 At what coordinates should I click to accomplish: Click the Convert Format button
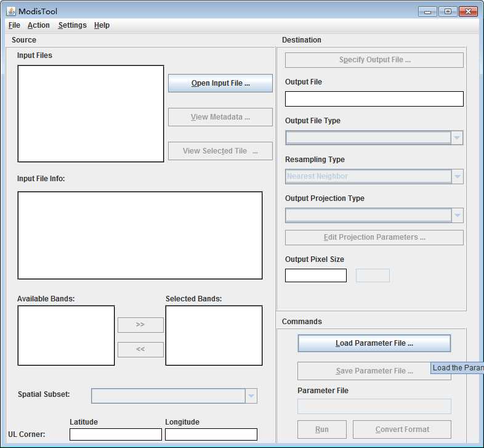click(x=402, y=430)
